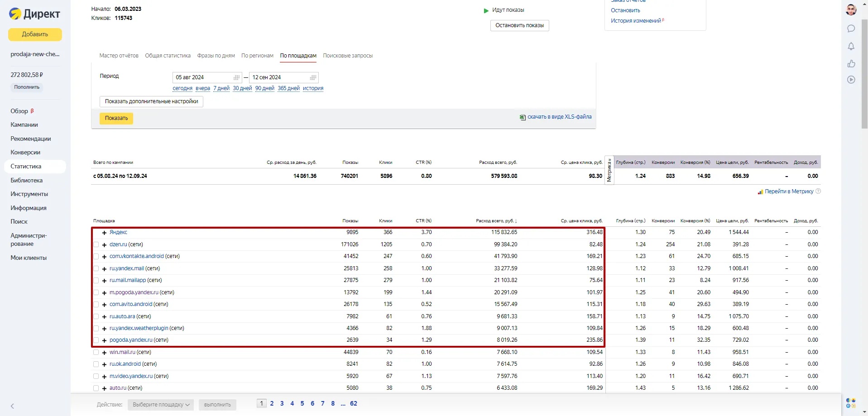
Task: Expand the ru.auto.ara row details
Action: tap(104, 316)
